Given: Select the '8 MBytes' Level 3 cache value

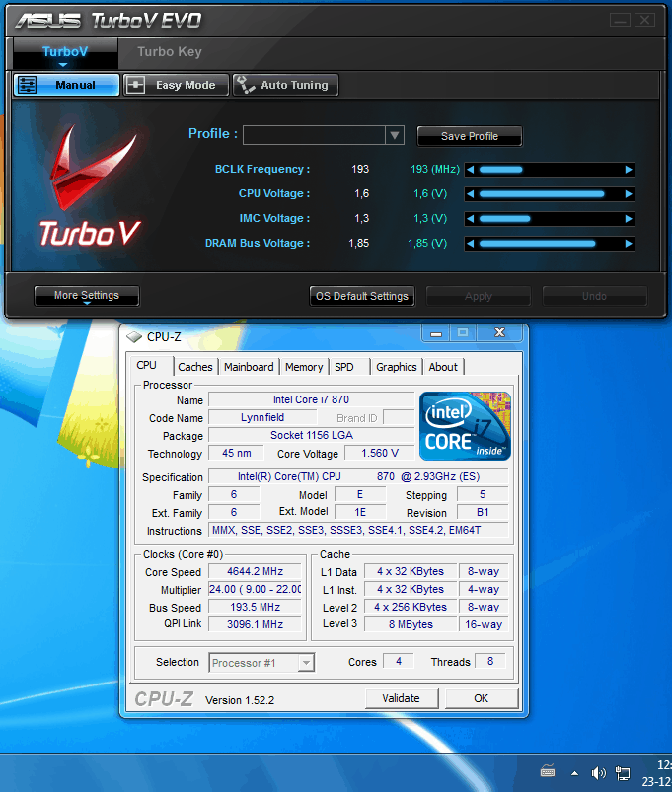Looking at the screenshot, I should (411, 624).
